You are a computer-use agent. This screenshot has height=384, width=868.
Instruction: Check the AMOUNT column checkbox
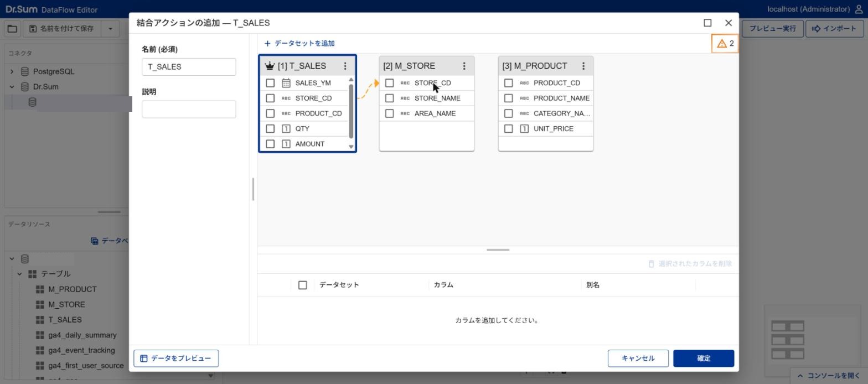tap(270, 144)
